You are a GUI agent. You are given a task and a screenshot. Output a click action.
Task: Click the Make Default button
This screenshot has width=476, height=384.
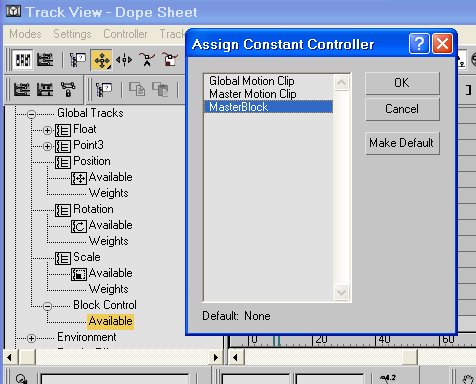(x=402, y=143)
